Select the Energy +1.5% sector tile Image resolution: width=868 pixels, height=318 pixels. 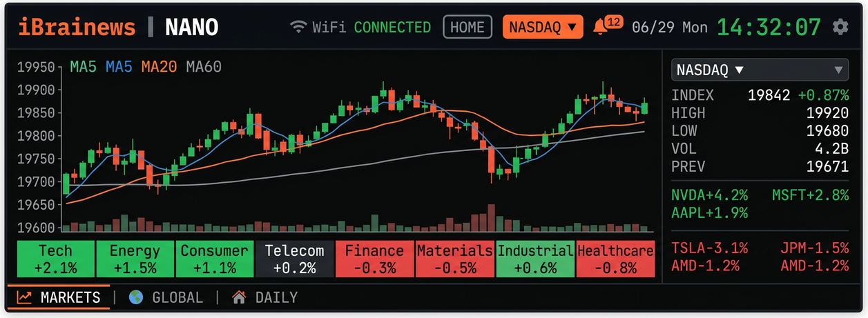click(x=135, y=259)
